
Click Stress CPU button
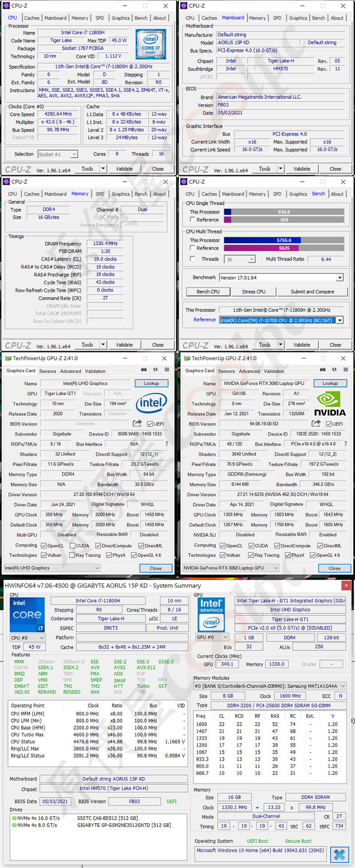[x=254, y=292]
